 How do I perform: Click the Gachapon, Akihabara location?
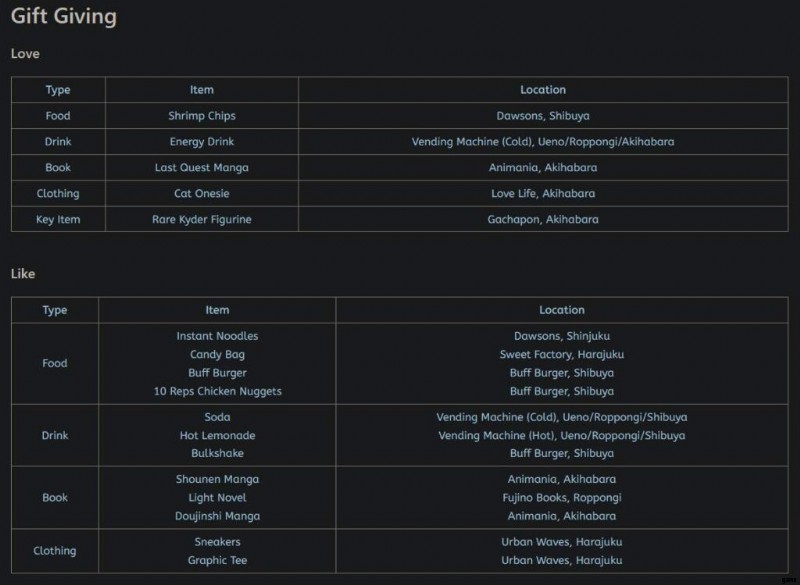[x=543, y=219]
